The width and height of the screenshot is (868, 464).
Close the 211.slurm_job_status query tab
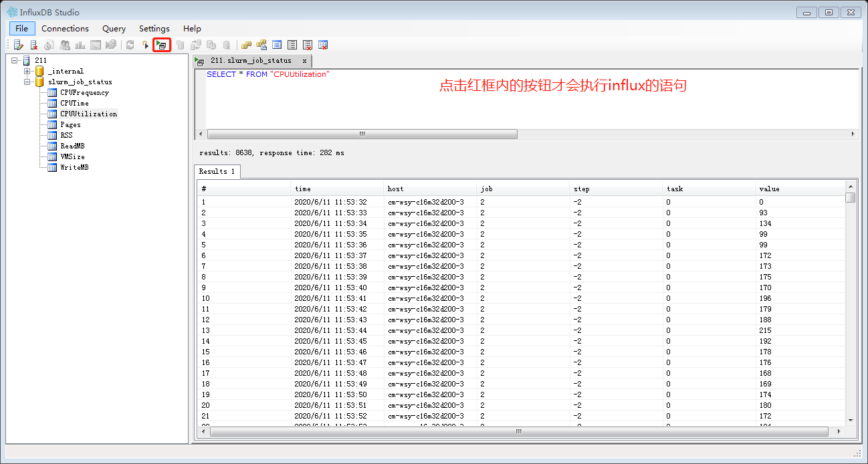point(305,60)
